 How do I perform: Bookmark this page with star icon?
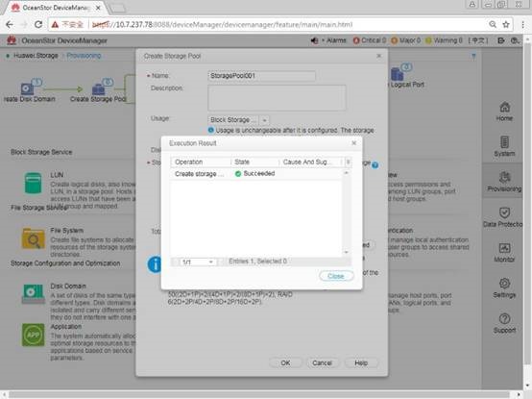click(506, 24)
